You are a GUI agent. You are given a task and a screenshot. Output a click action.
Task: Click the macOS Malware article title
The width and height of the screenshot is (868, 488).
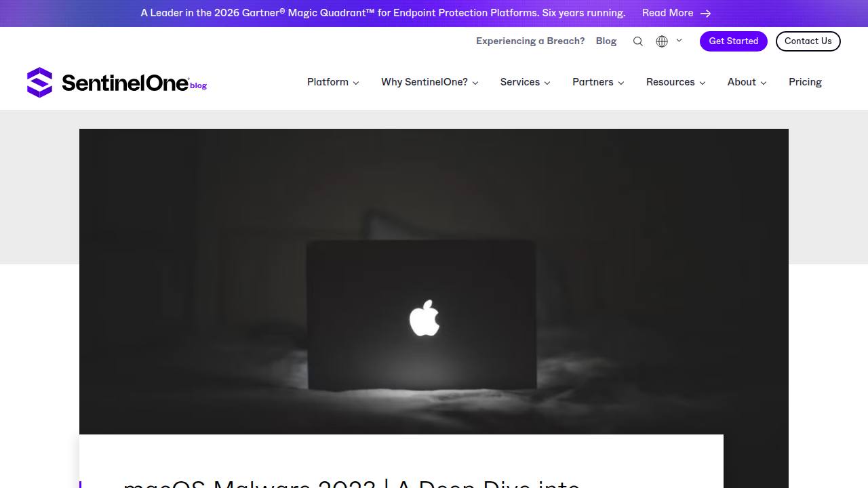[x=351, y=483]
